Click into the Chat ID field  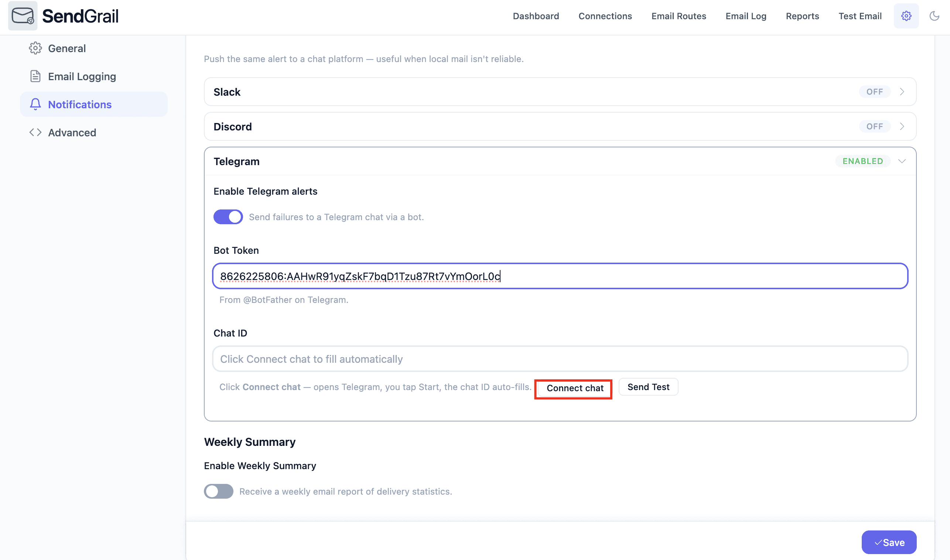[x=560, y=359]
